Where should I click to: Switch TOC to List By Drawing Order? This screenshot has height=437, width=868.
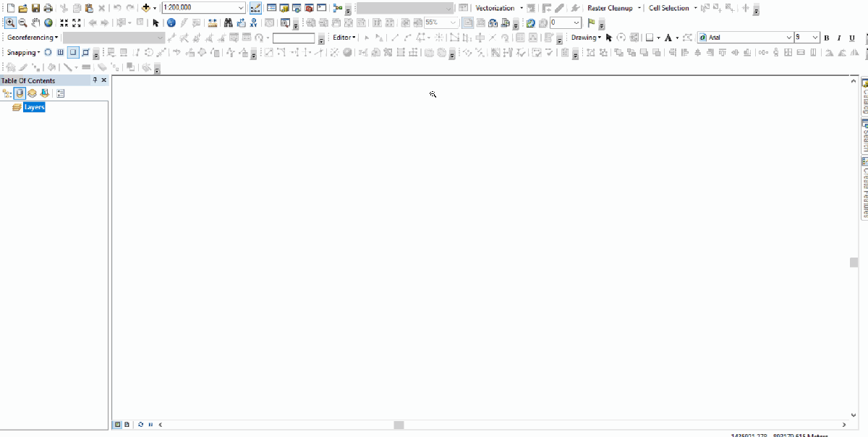coord(7,93)
